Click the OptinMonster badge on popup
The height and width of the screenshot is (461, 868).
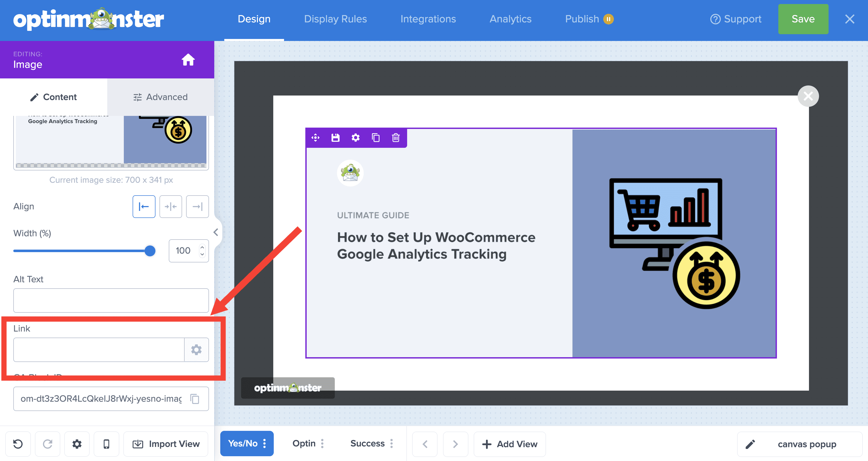[288, 388]
